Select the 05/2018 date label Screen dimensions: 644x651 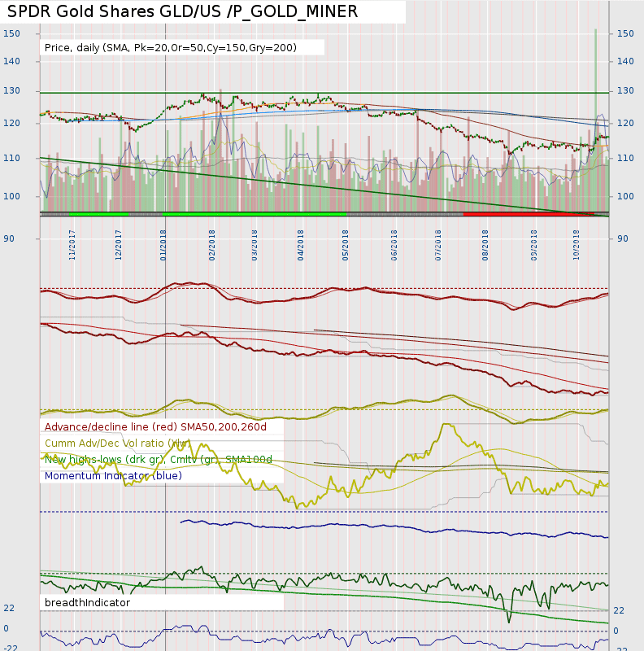(x=346, y=245)
